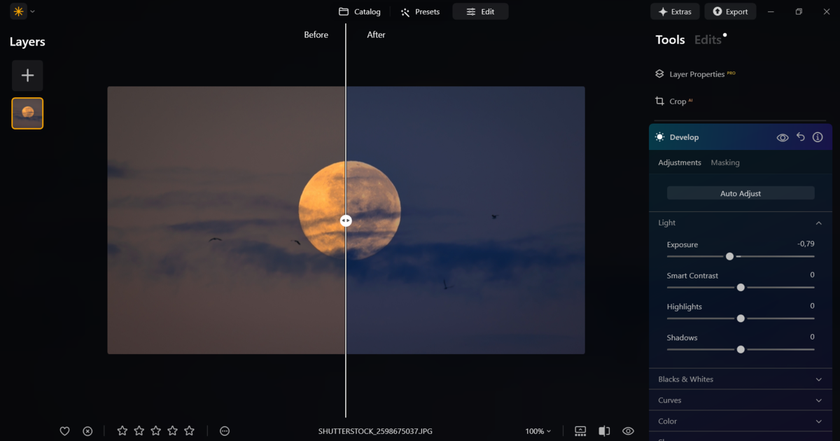Click the After label
840x441 pixels.
[x=376, y=35]
